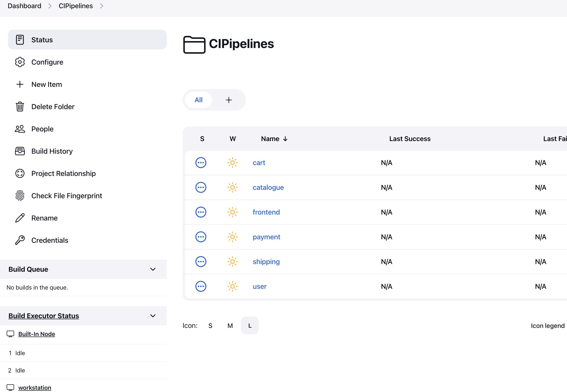Image resolution: width=567 pixels, height=392 pixels.
Task: Click the weather icon next to cart pipeline
Action: coord(232,163)
